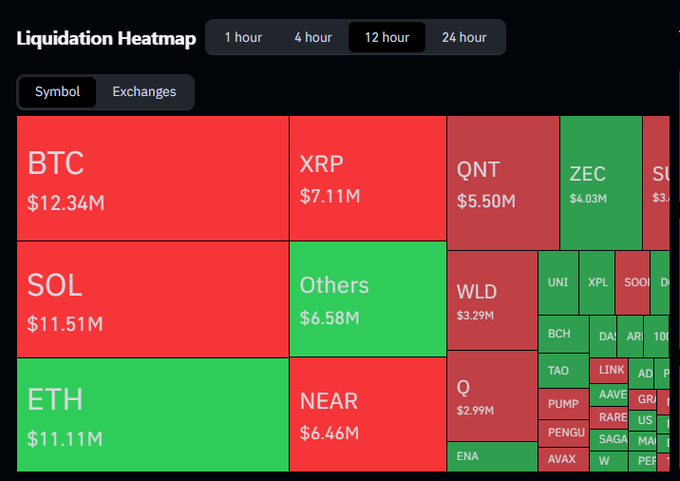Open the SAGA heatmap tile
The image size is (680, 481).
click(x=609, y=440)
